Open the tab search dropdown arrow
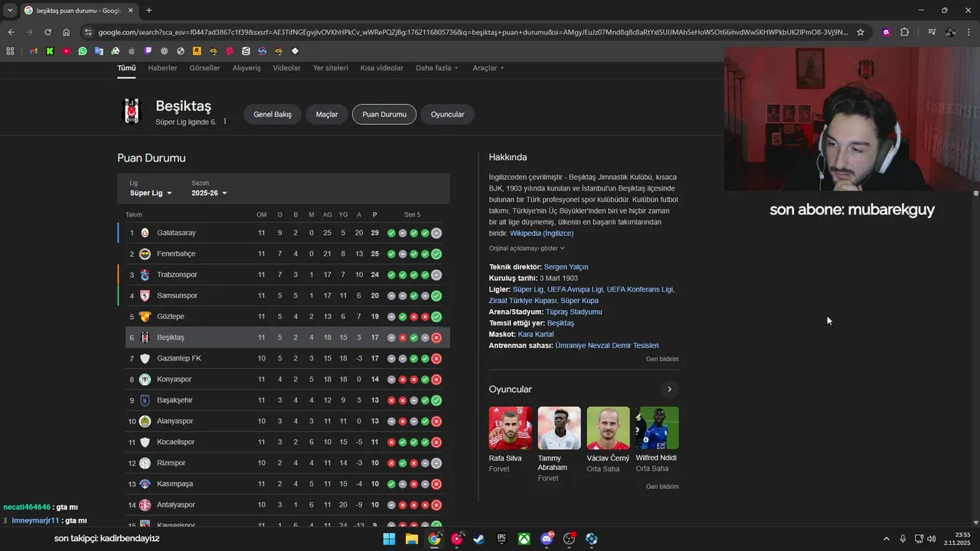The width and height of the screenshot is (980, 551). point(10,10)
